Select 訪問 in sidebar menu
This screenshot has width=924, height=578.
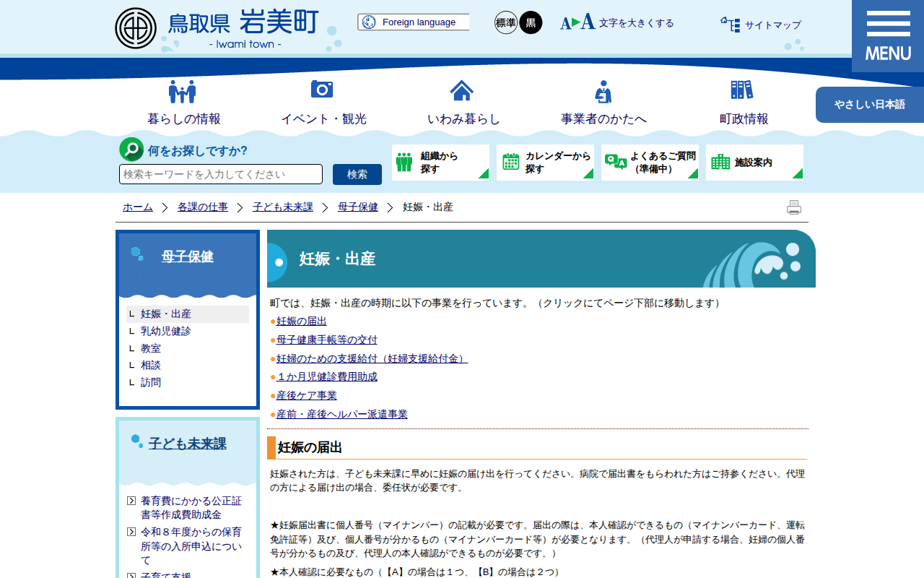[x=151, y=382]
